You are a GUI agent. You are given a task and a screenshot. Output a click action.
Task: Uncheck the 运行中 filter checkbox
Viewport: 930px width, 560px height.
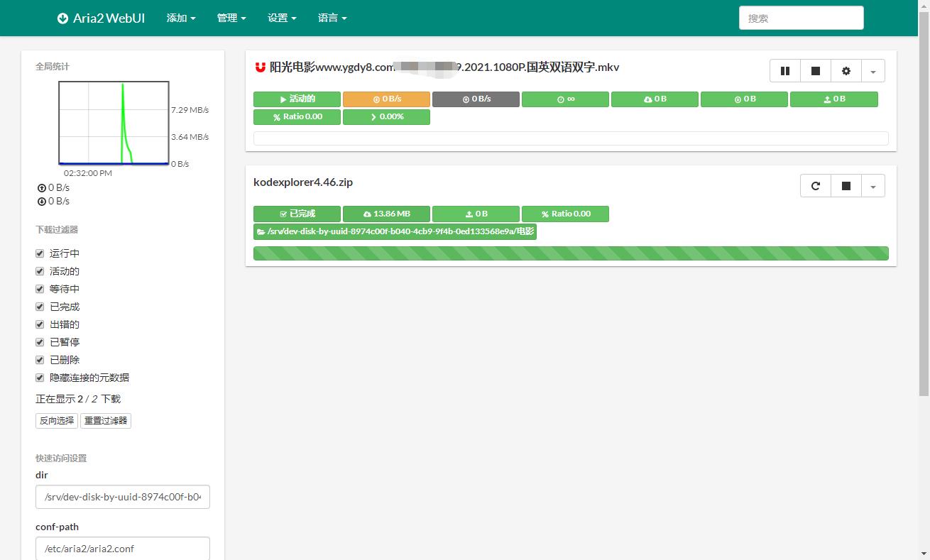click(x=40, y=253)
